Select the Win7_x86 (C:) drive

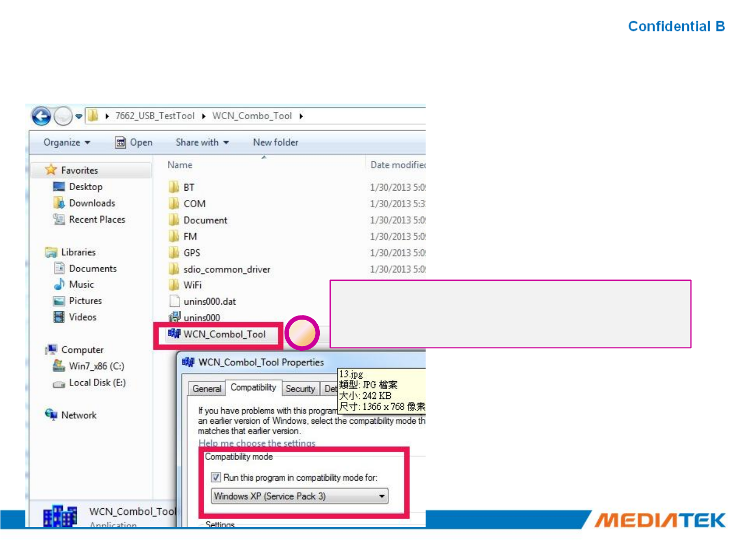pyautogui.click(x=89, y=366)
